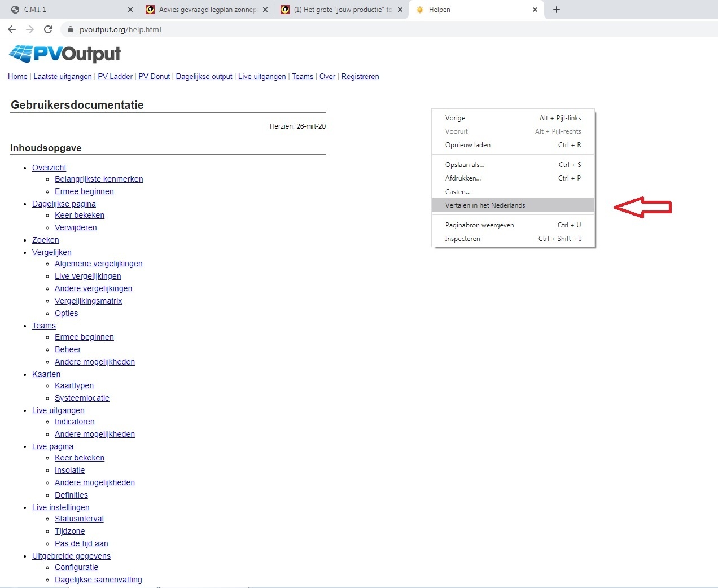Close the Advies gevraagd legplan tab
The width and height of the screenshot is (718, 588).
pyautogui.click(x=265, y=10)
